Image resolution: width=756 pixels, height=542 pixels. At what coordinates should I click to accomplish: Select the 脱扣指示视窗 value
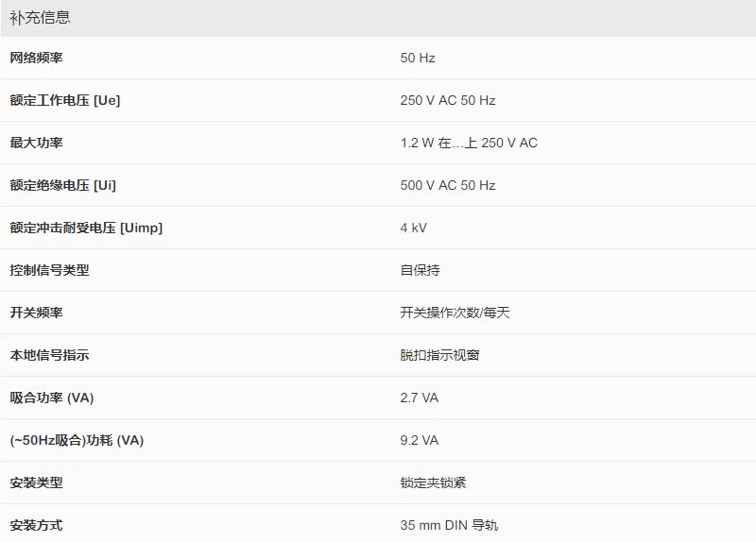(x=439, y=355)
